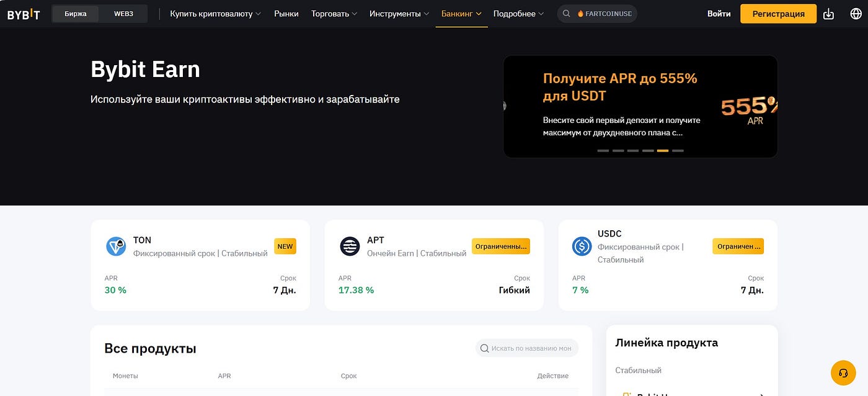Select the first banner carousel dot
The image size is (868, 396).
[603, 151]
